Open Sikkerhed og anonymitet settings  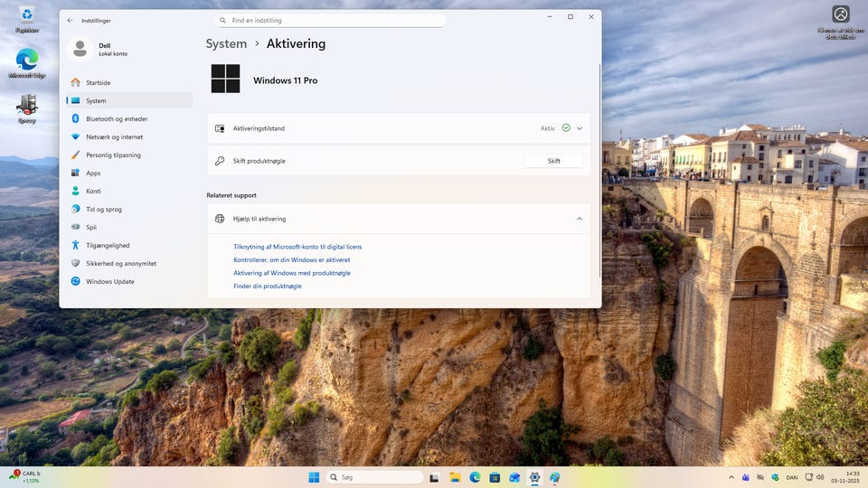coord(120,263)
